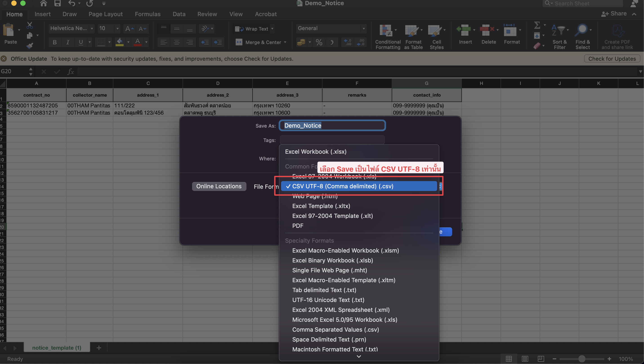Click the Paste clipboard icon

coord(9,31)
